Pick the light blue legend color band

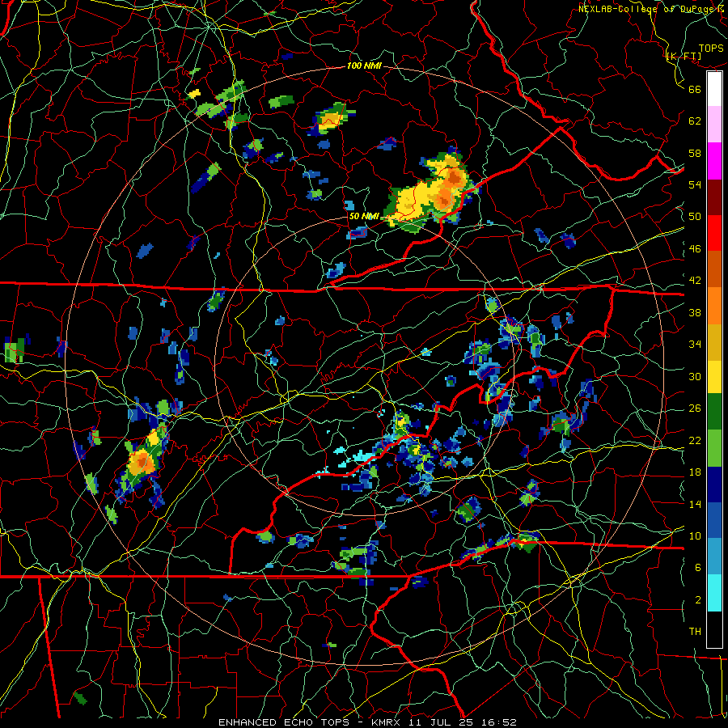[x=714, y=557]
